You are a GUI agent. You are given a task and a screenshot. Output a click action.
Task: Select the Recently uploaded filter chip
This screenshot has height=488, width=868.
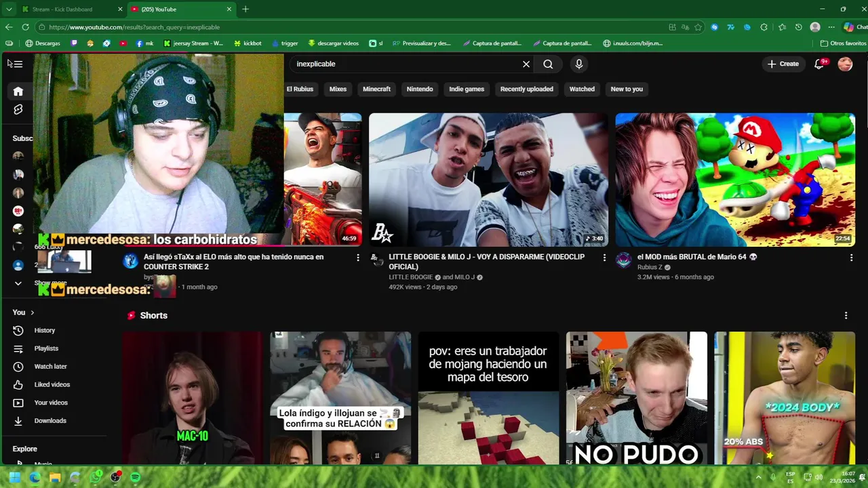[527, 89]
